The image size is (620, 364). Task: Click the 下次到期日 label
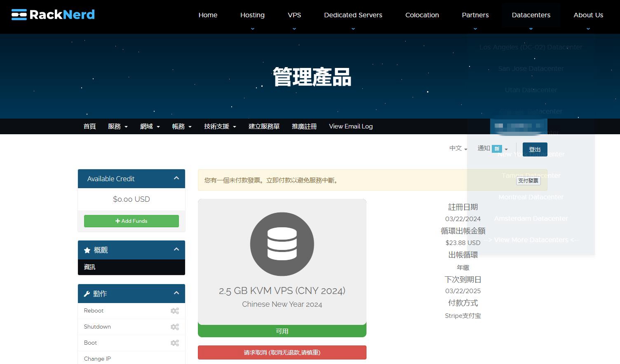(x=463, y=280)
